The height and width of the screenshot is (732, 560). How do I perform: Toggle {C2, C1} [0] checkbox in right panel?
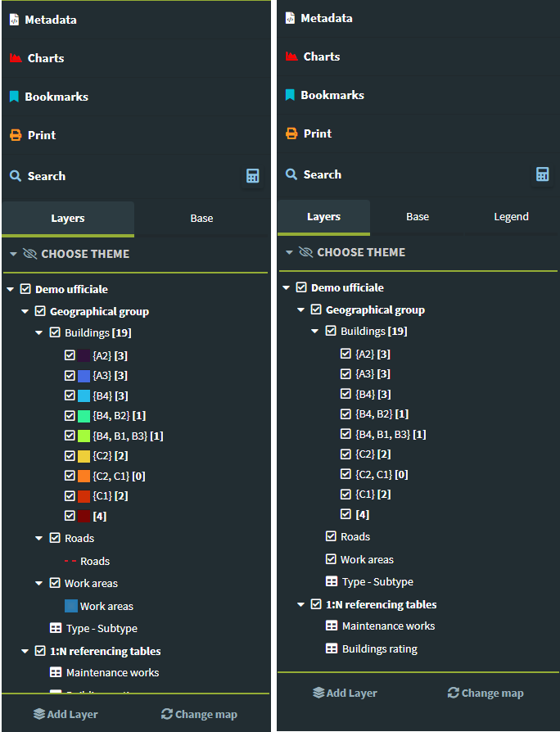coord(345,474)
